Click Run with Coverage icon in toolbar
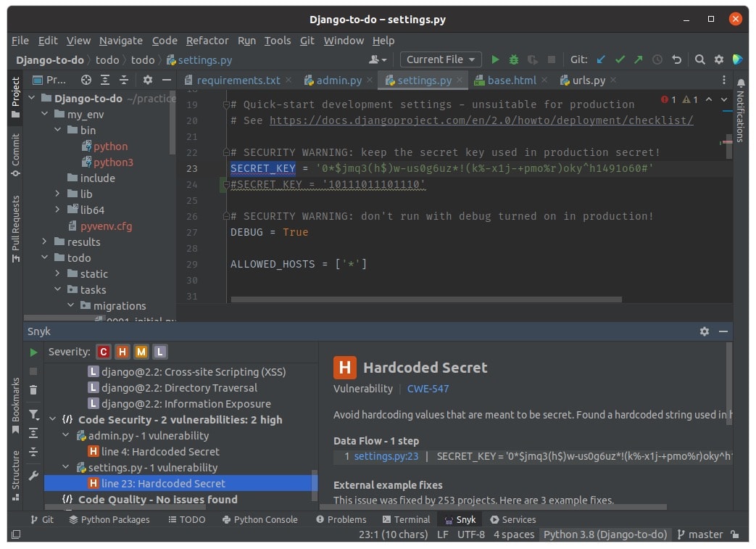Viewport: 756px width, 549px height. coord(532,59)
